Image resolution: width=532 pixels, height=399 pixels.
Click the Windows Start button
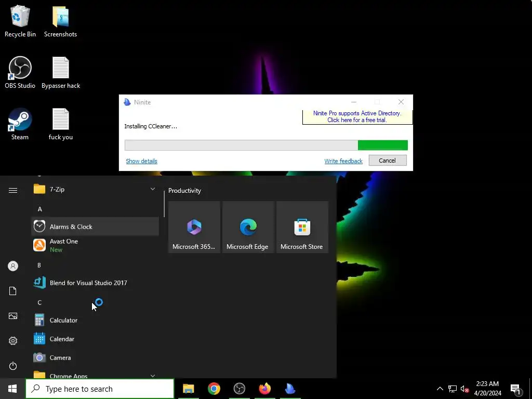pos(12,389)
